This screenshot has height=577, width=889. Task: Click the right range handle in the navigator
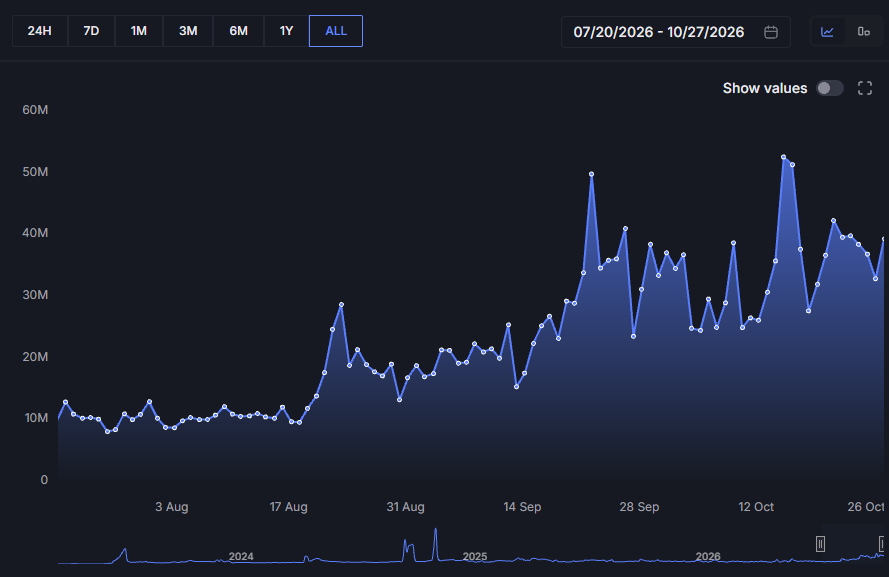(882, 544)
